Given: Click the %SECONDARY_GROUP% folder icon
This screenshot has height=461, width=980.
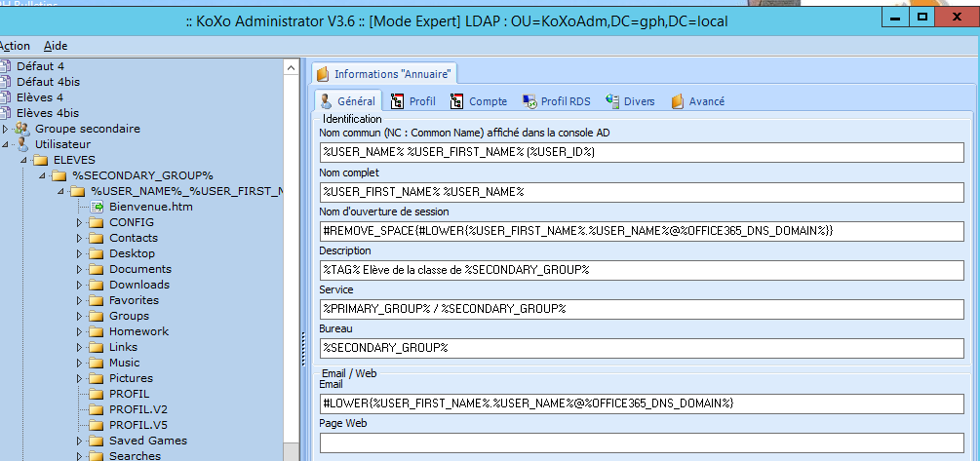Looking at the screenshot, I should [x=59, y=175].
